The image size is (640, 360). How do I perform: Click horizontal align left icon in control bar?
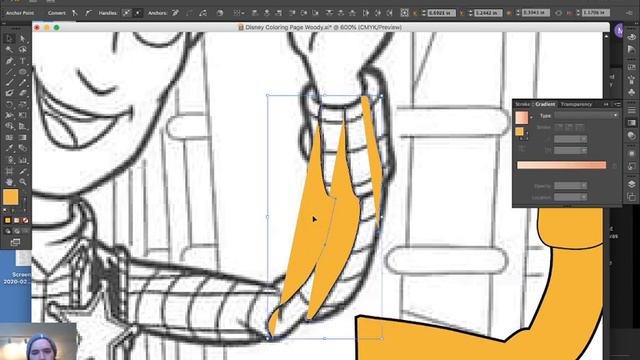click(x=255, y=13)
